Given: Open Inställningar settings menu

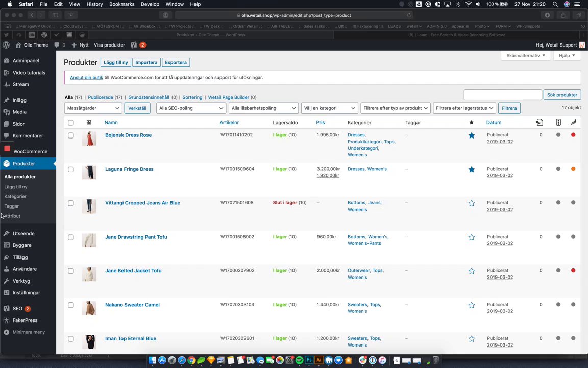Looking at the screenshot, I should pos(26,293).
